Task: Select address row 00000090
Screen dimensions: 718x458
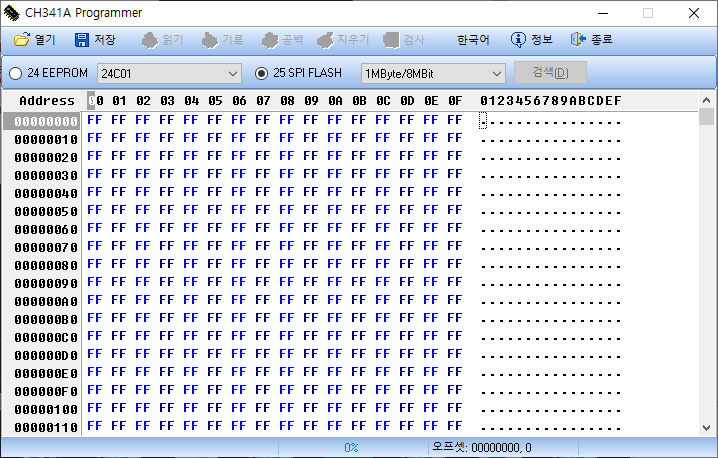Action: [46, 284]
